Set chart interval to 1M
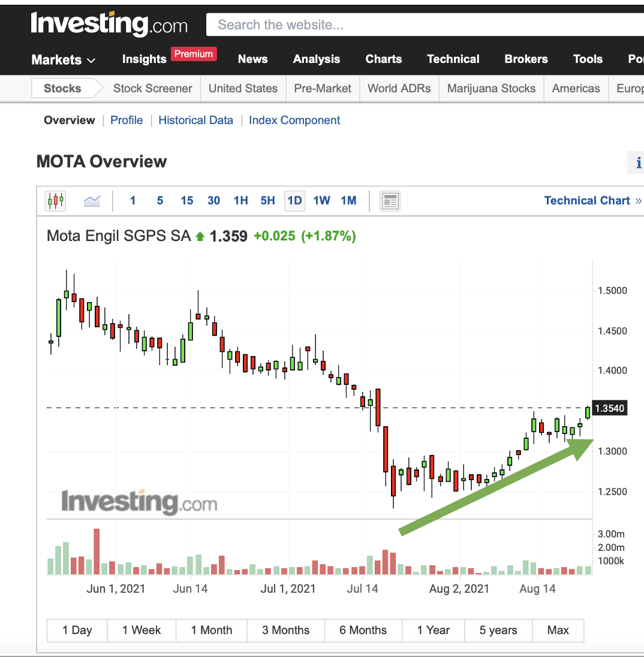The height and width of the screenshot is (657, 644). [348, 201]
